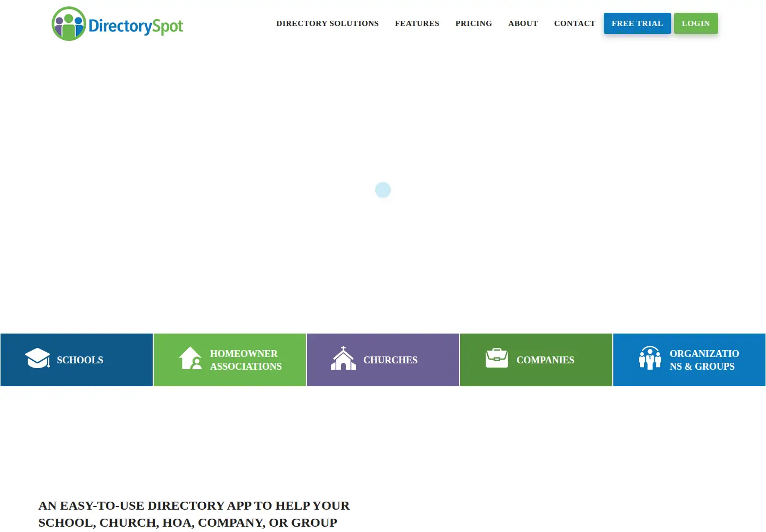Select Homeowner Associations label text
The height and width of the screenshot is (532, 766).
[x=246, y=360]
